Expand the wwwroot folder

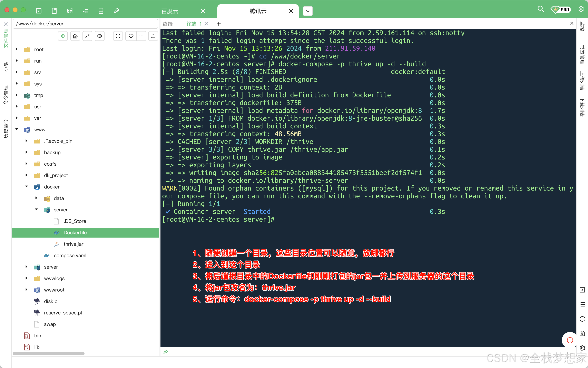27,289
